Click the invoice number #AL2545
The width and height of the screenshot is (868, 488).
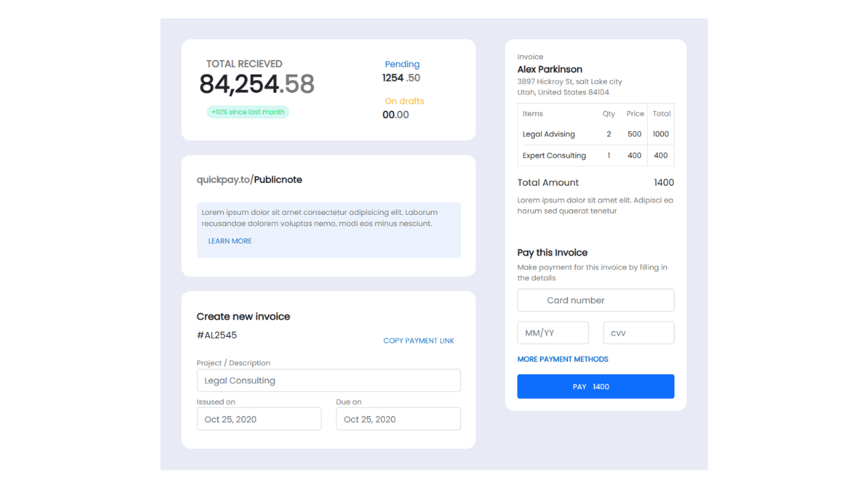tap(216, 334)
